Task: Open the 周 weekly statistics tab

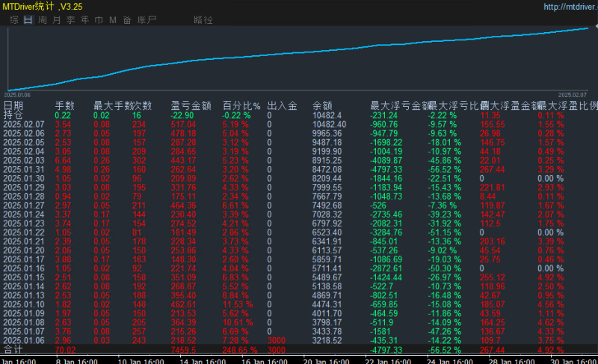Action: point(43,20)
